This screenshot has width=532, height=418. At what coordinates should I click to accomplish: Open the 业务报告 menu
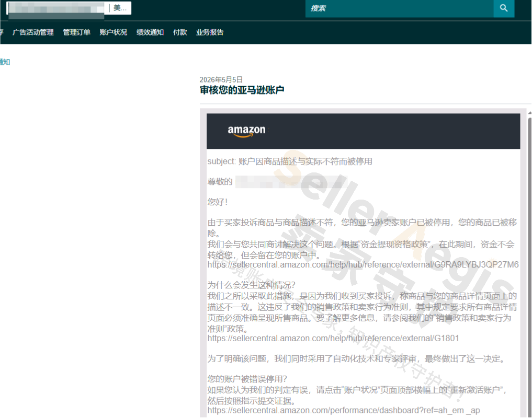pyautogui.click(x=210, y=32)
